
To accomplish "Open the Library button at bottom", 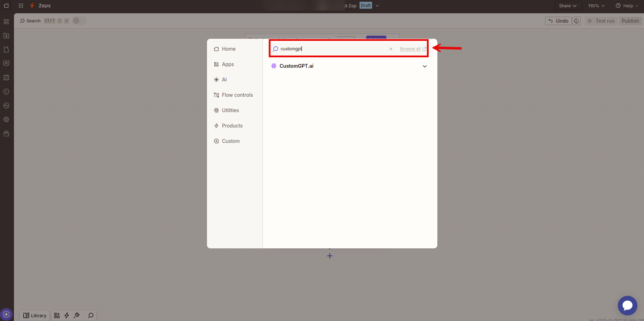I will (35, 315).
